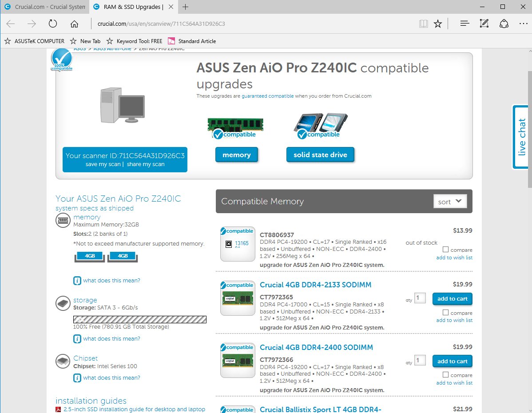Tick compare checkbox for Crucial 4GB DDR4-2400
The width and height of the screenshot is (532, 413).
pyautogui.click(x=445, y=375)
